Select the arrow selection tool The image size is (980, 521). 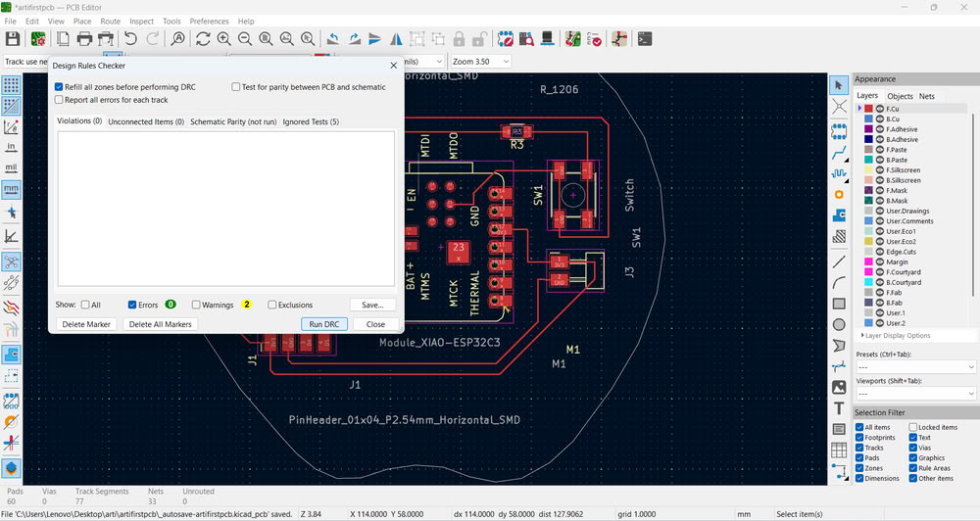pyautogui.click(x=839, y=85)
